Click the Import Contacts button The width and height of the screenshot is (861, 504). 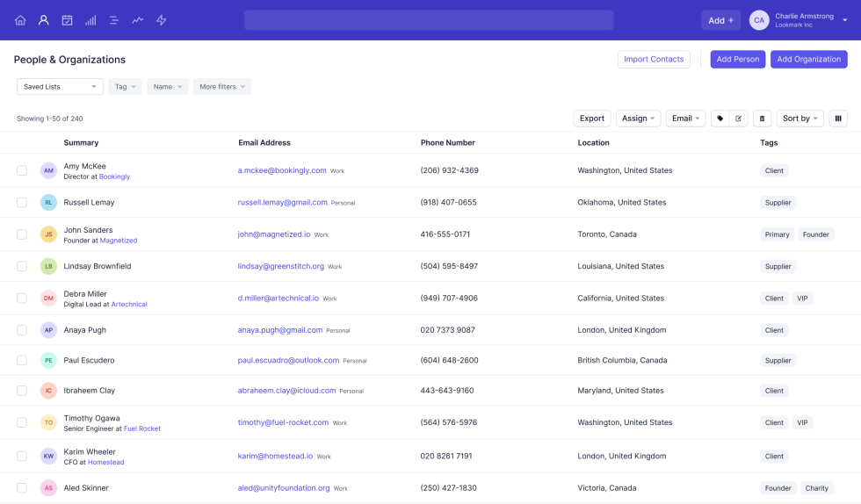(x=654, y=60)
